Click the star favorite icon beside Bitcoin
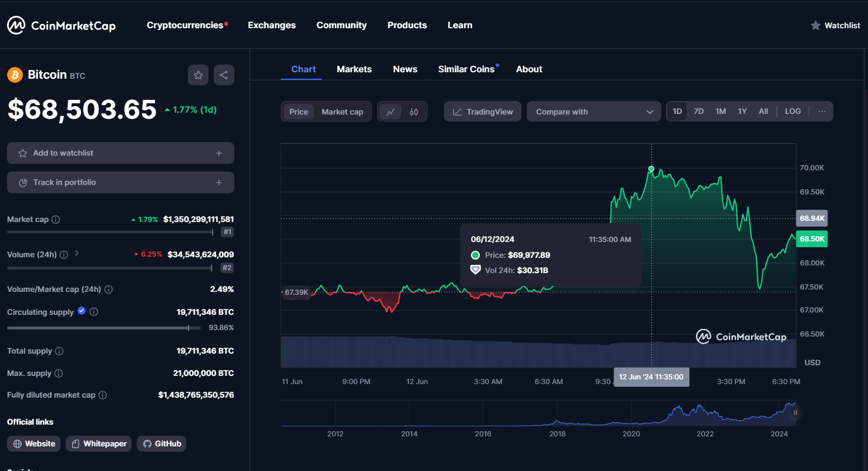 (x=199, y=75)
